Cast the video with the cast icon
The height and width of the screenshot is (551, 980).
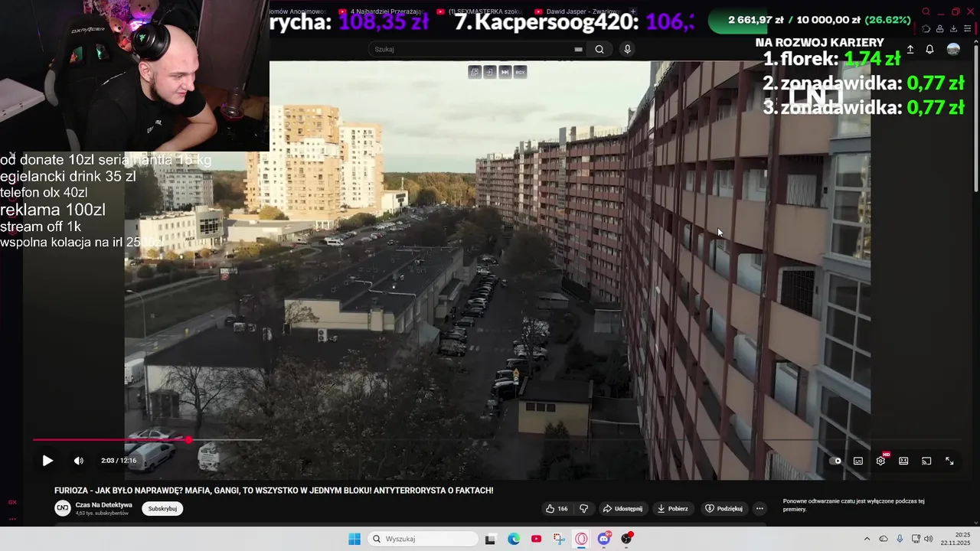[x=926, y=461]
